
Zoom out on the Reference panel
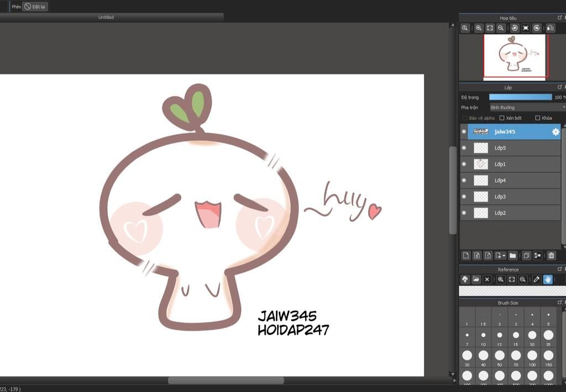pos(523,279)
